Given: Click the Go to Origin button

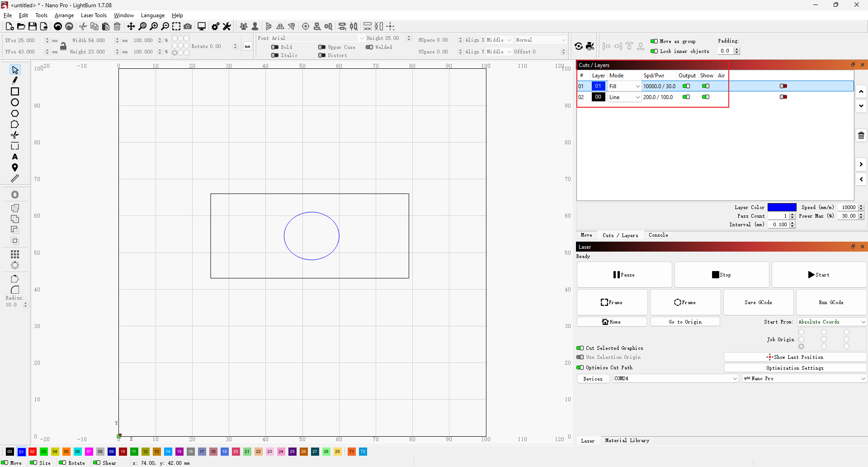Looking at the screenshot, I should (685, 322).
